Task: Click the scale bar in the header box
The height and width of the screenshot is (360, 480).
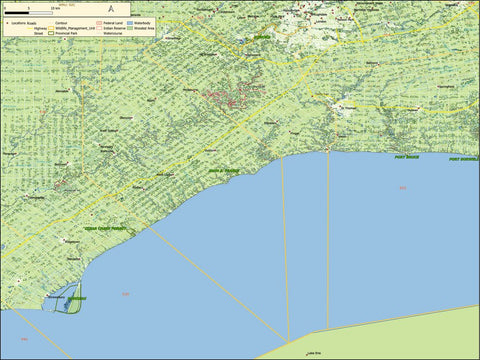Action: [x=28, y=13]
